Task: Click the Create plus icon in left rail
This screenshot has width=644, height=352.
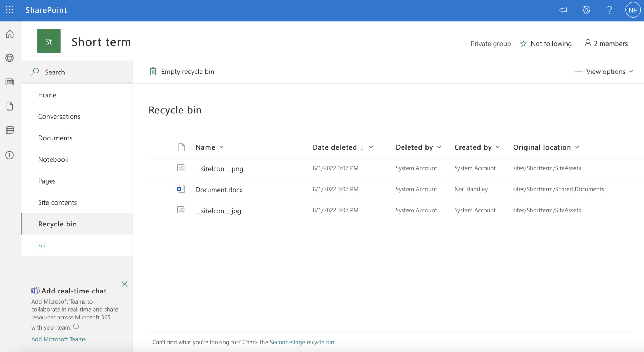Action: 9,155
